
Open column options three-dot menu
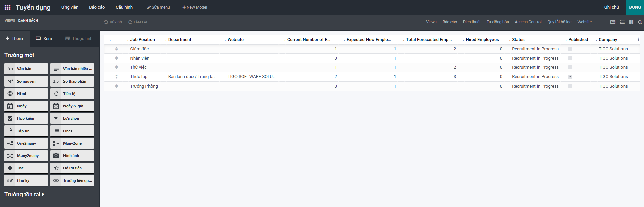click(638, 39)
